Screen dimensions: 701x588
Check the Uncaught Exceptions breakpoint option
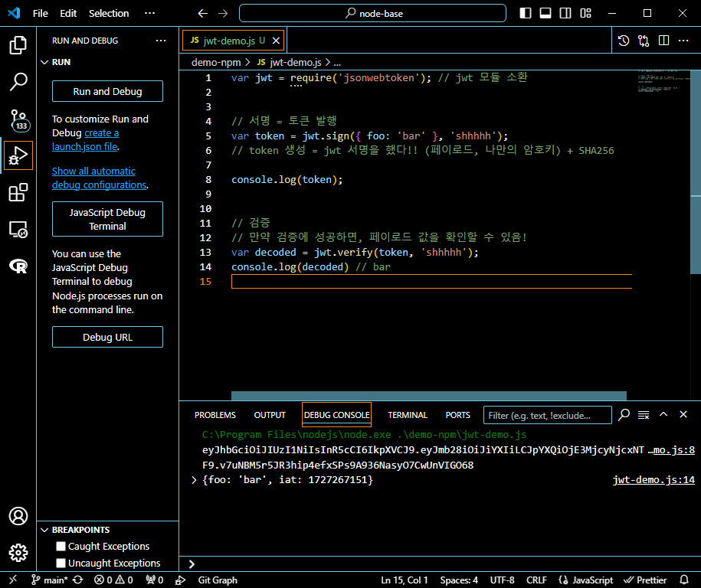[61, 563]
